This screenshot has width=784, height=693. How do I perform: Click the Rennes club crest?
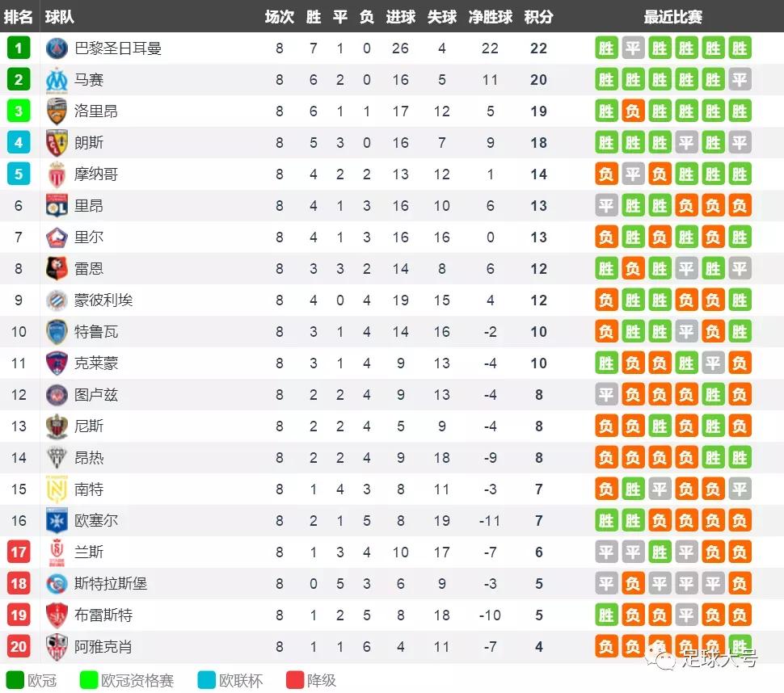pos(57,269)
